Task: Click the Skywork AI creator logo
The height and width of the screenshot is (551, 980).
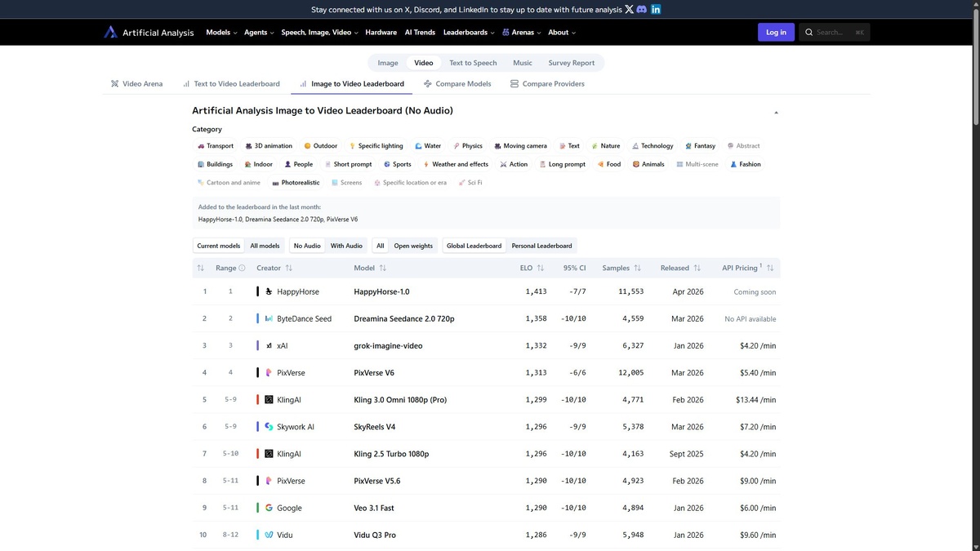Action: (x=269, y=427)
